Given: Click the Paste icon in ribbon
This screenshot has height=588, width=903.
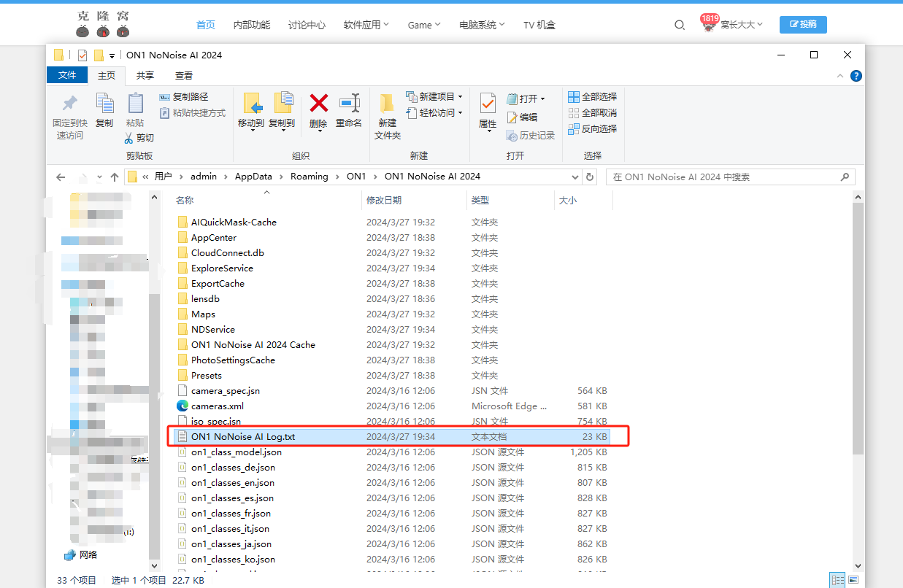Looking at the screenshot, I should [135, 104].
